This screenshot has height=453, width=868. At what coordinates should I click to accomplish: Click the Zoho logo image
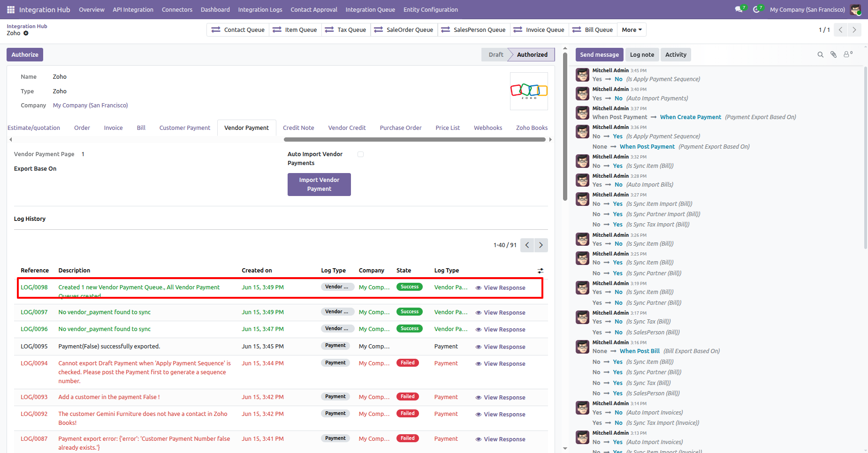pos(529,91)
